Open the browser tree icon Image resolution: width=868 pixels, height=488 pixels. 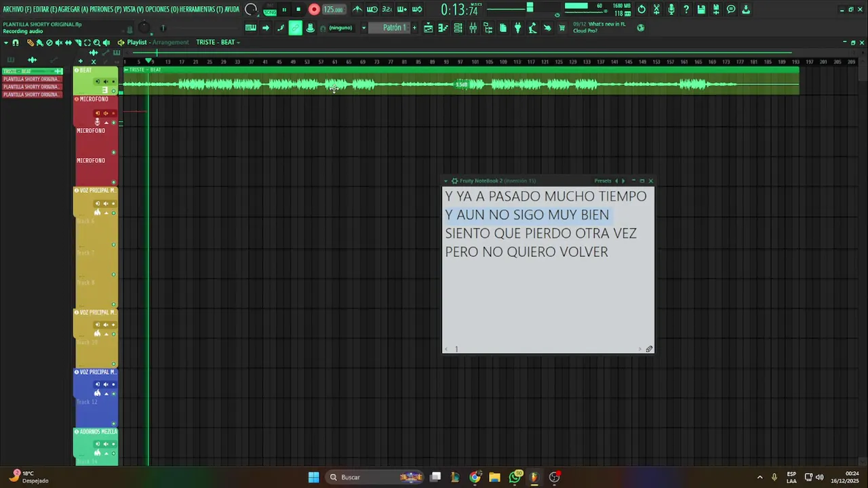click(488, 28)
